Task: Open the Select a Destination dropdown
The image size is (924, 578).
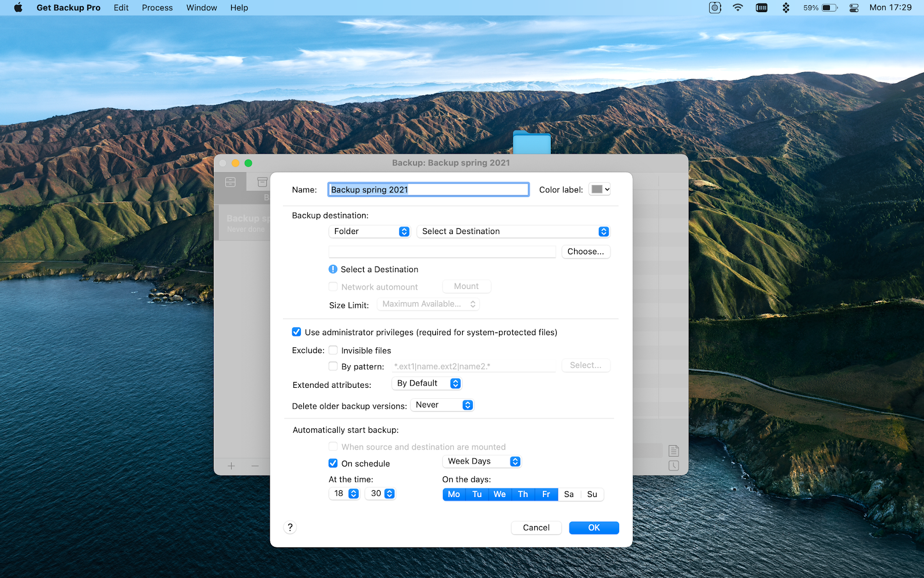Action: pos(513,231)
